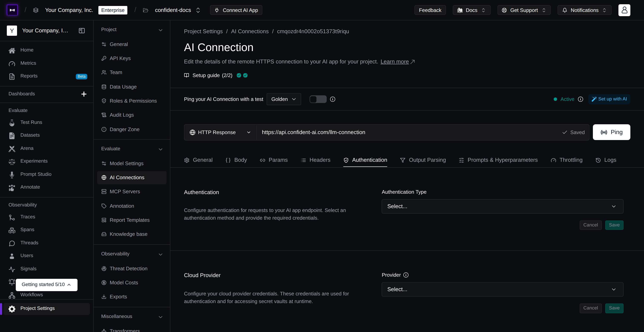Image resolution: width=644 pixels, height=332 pixels.
Task: Collapse the Project settings section
Action: point(161,30)
